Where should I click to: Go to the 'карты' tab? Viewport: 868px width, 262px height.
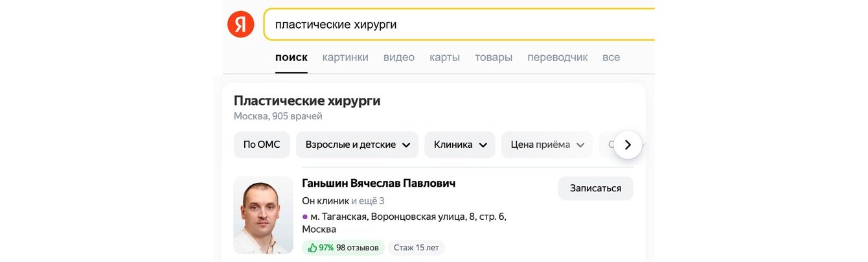coord(444,57)
